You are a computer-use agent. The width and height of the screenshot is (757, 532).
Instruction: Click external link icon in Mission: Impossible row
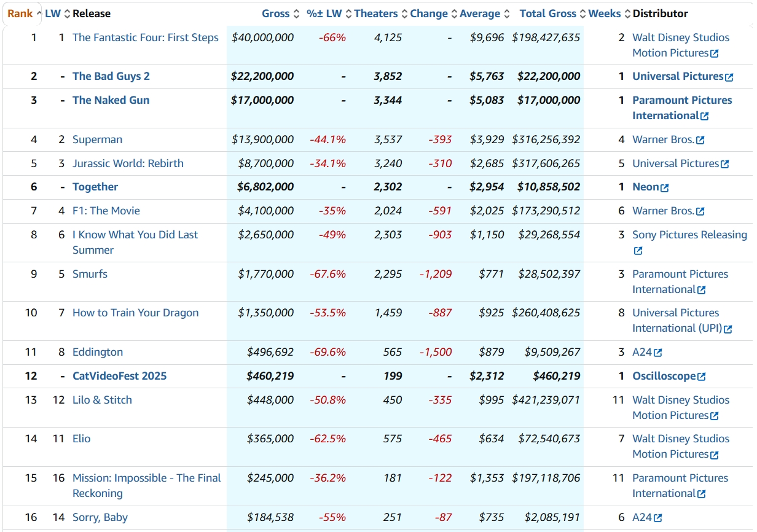(701, 495)
